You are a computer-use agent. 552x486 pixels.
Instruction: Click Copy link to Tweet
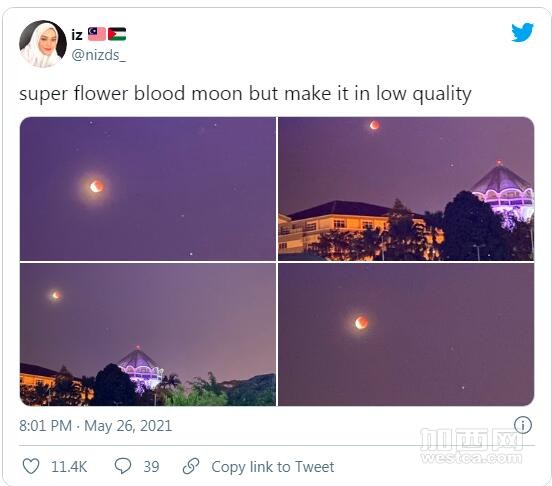click(x=272, y=467)
